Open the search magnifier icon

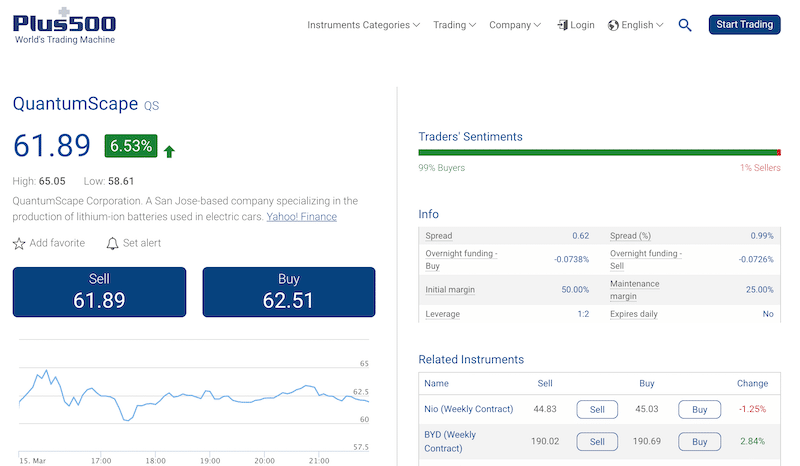pyautogui.click(x=685, y=25)
